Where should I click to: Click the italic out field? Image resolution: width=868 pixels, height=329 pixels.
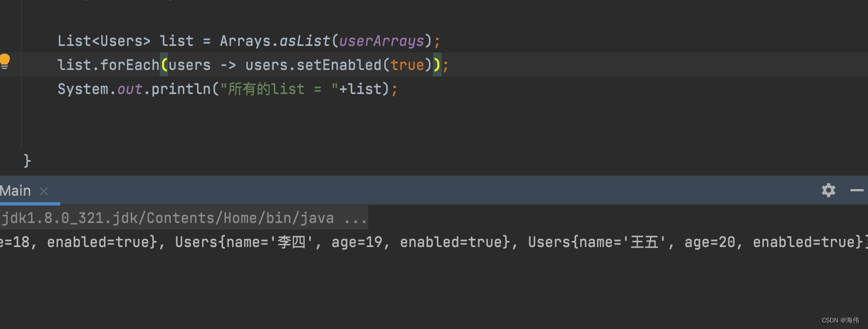(x=130, y=89)
